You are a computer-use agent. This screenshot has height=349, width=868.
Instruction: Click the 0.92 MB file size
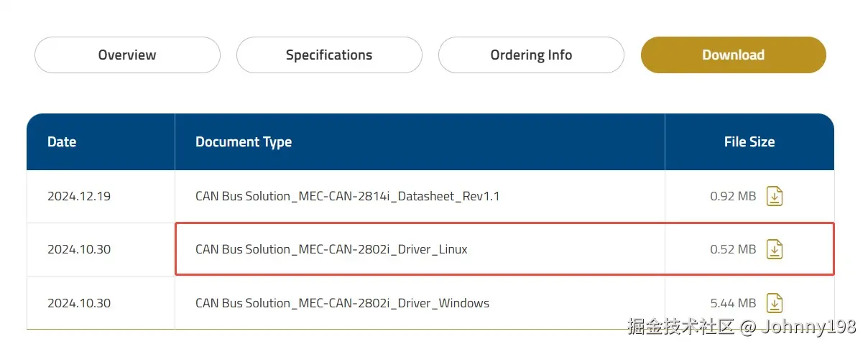[733, 196]
